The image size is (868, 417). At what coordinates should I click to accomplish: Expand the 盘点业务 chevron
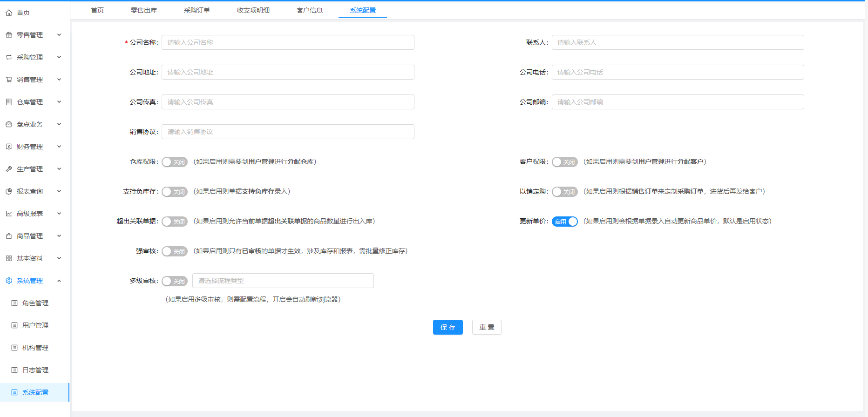59,124
